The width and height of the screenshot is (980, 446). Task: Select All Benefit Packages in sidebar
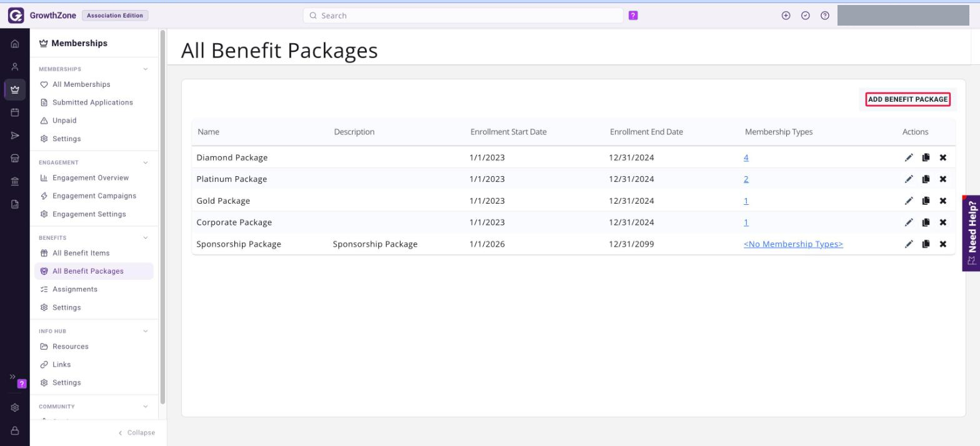(x=94, y=271)
